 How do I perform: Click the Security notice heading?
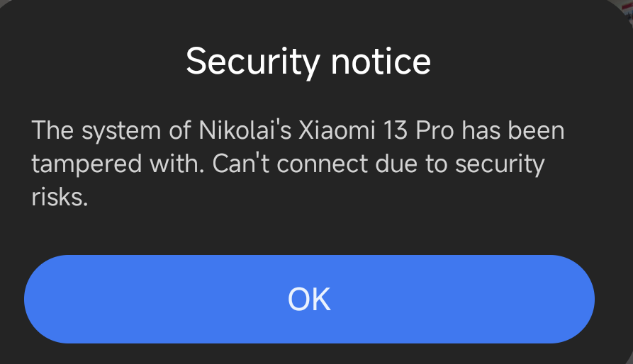308,62
